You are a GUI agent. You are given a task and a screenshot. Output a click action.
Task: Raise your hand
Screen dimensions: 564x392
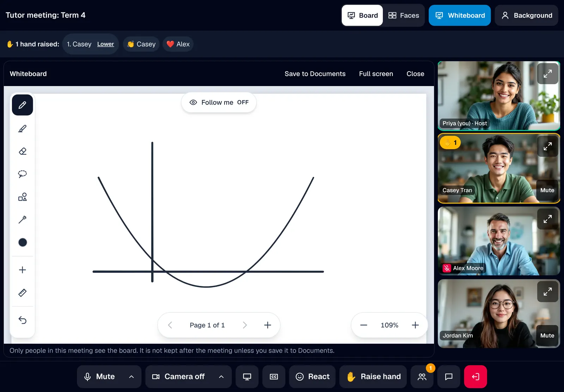tap(373, 376)
